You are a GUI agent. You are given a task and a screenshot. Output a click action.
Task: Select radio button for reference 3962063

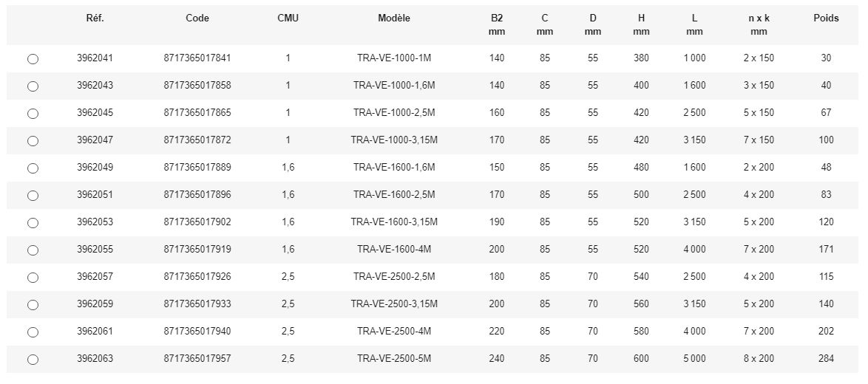(x=33, y=360)
